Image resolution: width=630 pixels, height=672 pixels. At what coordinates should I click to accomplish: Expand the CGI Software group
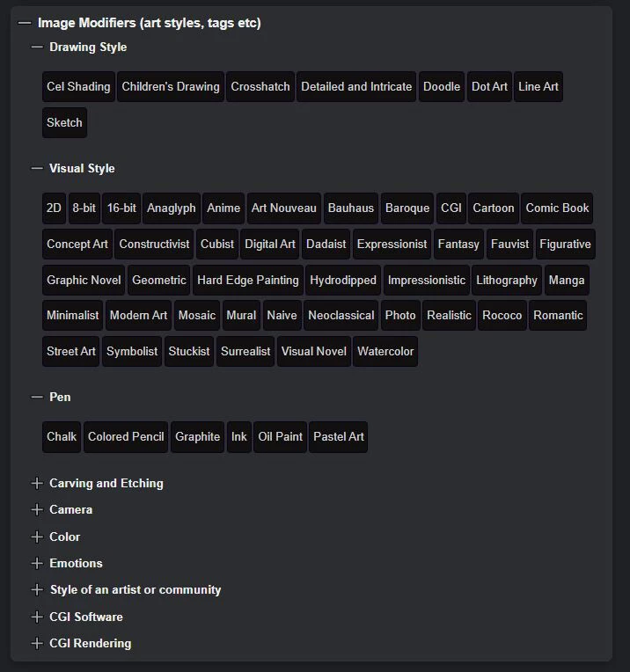(x=37, y=617)
